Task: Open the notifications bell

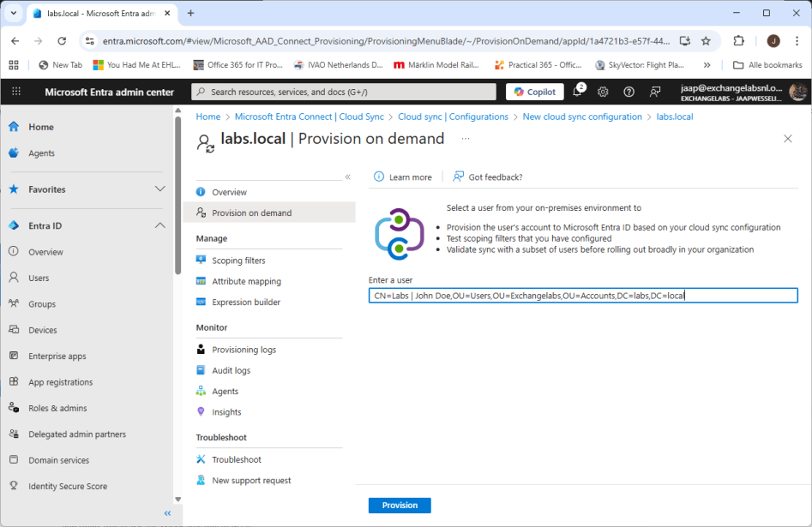Action: click(575, 91)
